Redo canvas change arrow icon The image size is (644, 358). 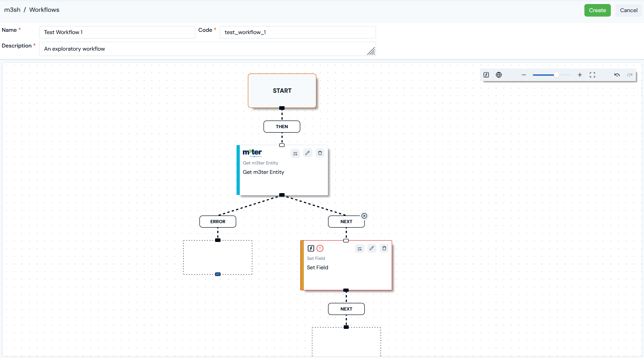pos(630,75)
